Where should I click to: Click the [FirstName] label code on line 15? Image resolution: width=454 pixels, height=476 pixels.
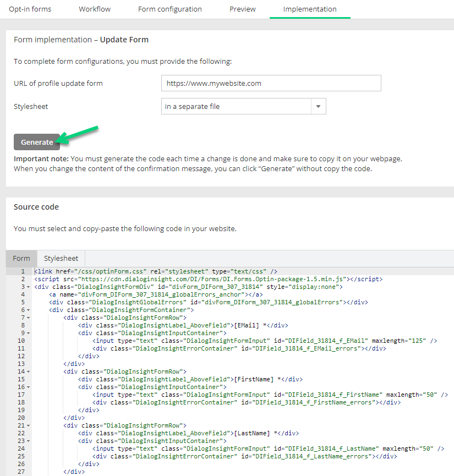pyautogui.click(x=190, y=379)
